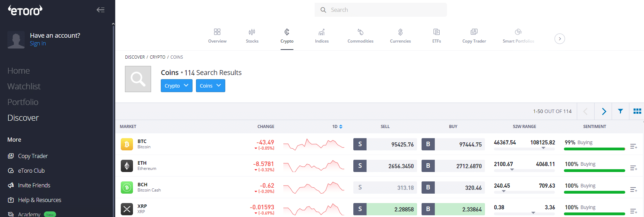Expand the Crypto dropdown filter
The height and width of the screenshot is (217, 644).
coord(176,86)
